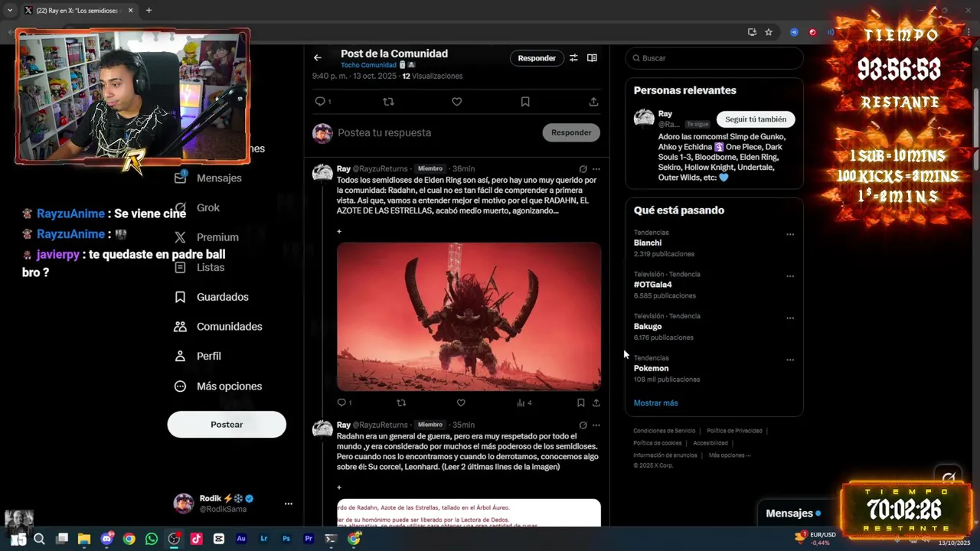980x551 pixels.
Task: Open the Mensajes drawer at bottom
Action: 794,514
